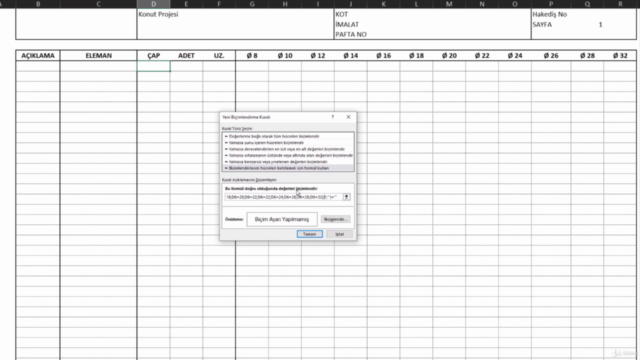Click the SAYFA label cell
Image resolution: width=640 pixels, height=360 pixels.
(542, 24)
